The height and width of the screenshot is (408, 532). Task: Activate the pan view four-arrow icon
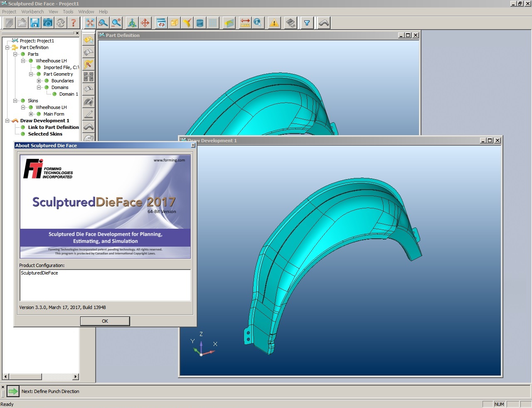tap(145, 23)
